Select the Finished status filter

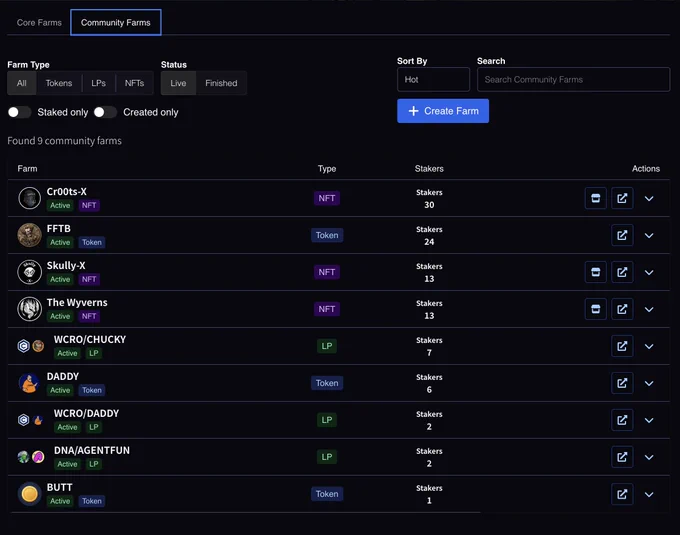pyautogui.click(x=221, y=83)
